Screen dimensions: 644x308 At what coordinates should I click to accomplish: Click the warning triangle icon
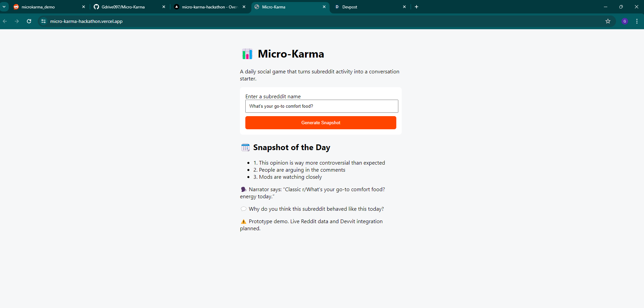pyautogui.click(x=244, y=221)
